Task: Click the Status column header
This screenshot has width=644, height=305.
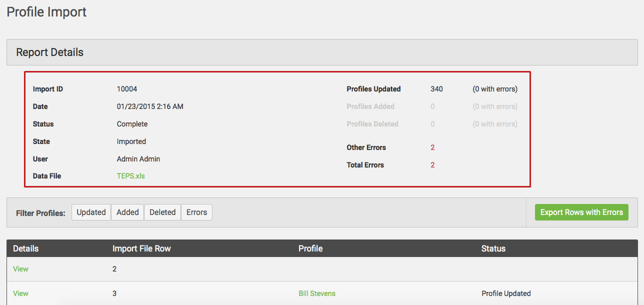Action: pos(493,248)
